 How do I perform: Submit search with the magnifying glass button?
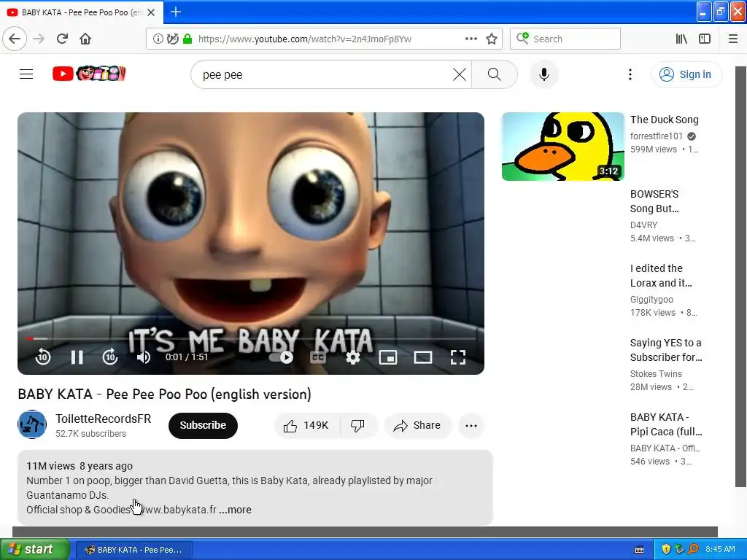point(495,75)
